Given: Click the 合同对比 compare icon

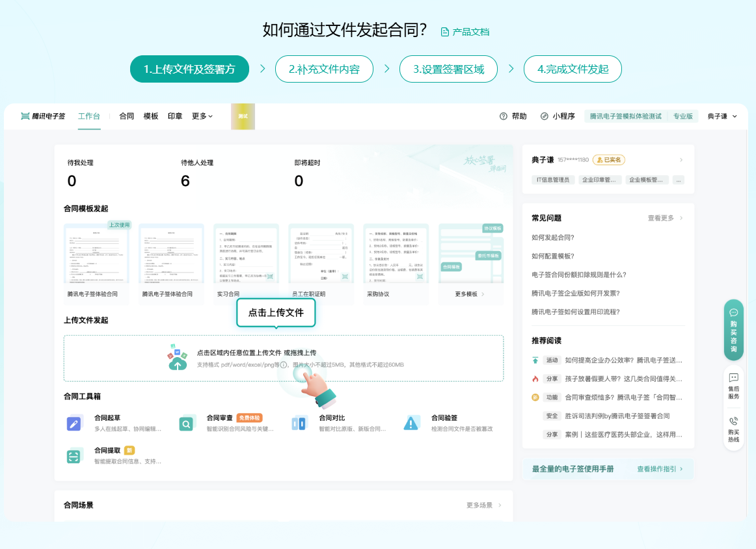Looking at the screenshot, I should [x=299, y=423].
